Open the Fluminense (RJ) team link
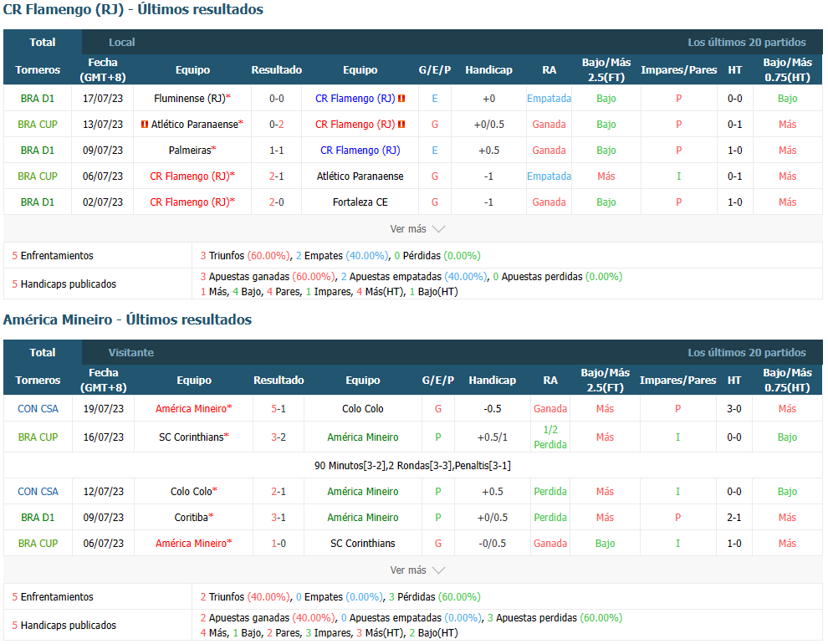This screenshot has width=828, height=644. click(190, 98)
